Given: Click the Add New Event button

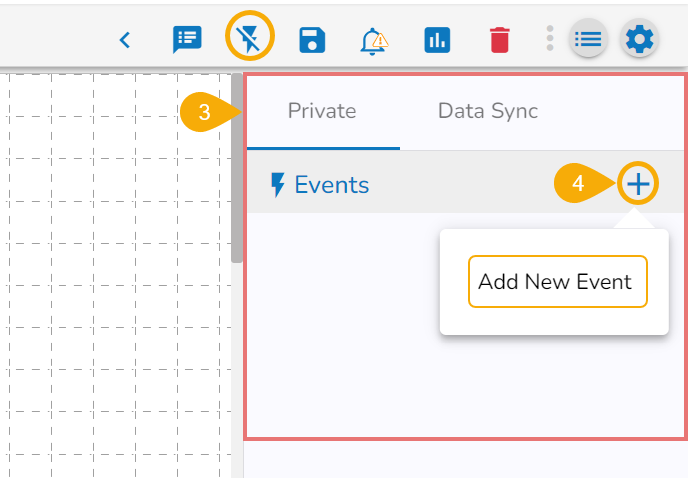Looking at the screenshot, I should [x=555, y=282].
